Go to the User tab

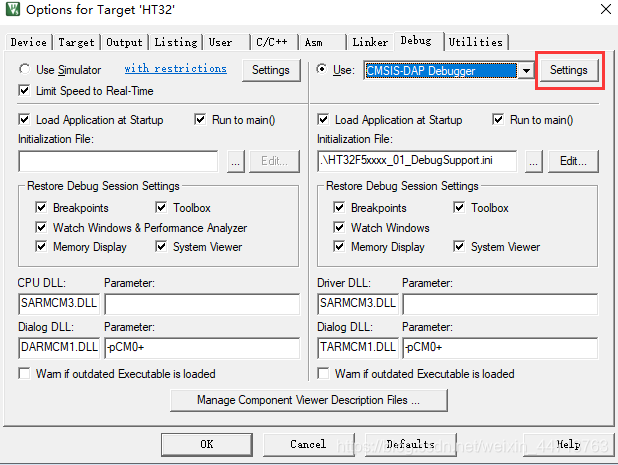tap(226, 42)
